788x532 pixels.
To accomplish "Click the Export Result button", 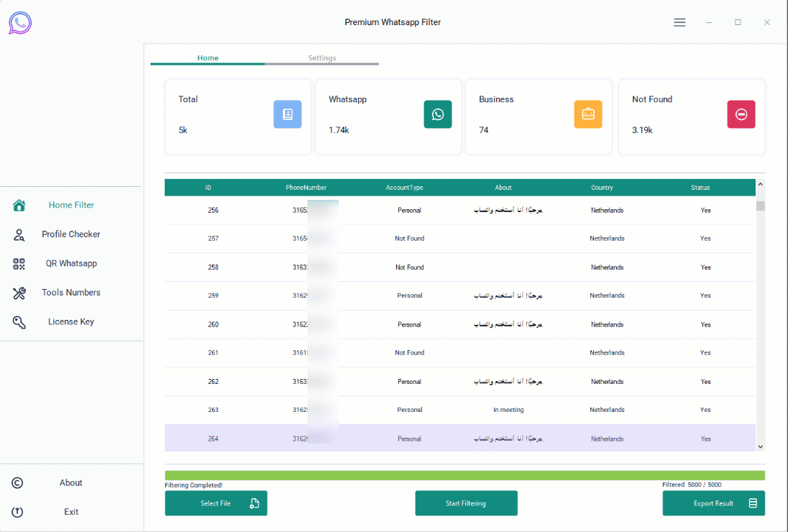I will pyautogui.click(x=714, y=503).
